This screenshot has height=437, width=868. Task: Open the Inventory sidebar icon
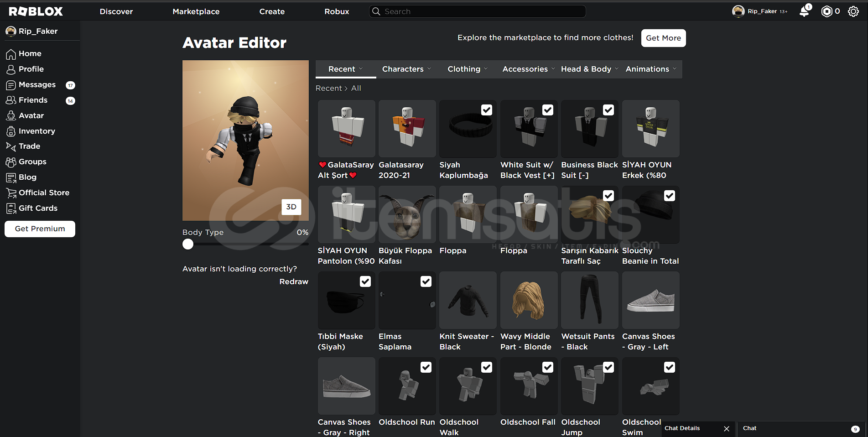11,131
